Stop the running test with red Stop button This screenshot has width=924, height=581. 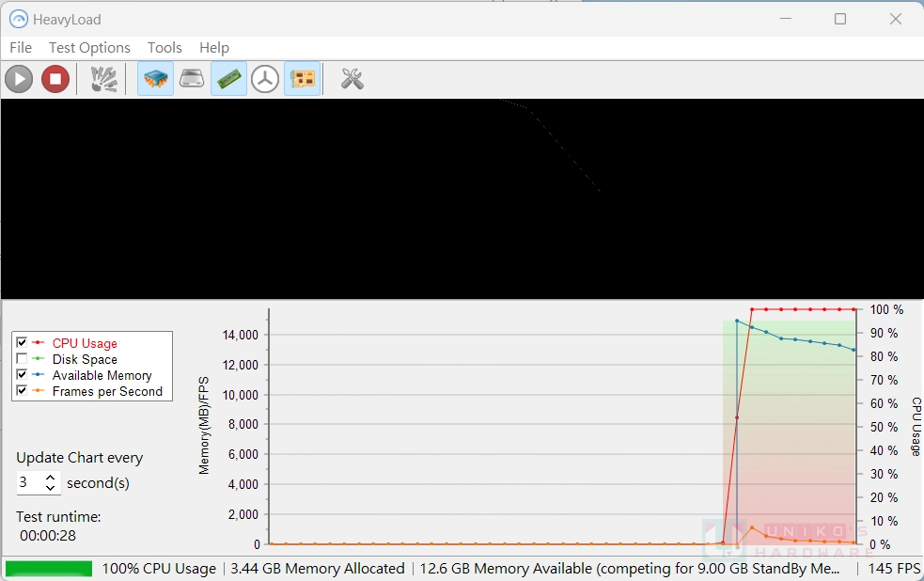click(x=55, y=79)
